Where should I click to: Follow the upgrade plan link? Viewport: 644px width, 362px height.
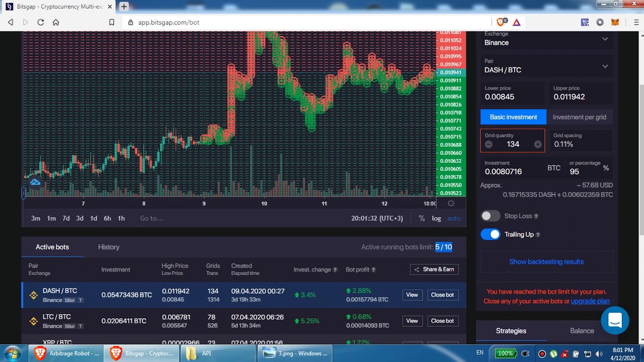tap(590, 301)
